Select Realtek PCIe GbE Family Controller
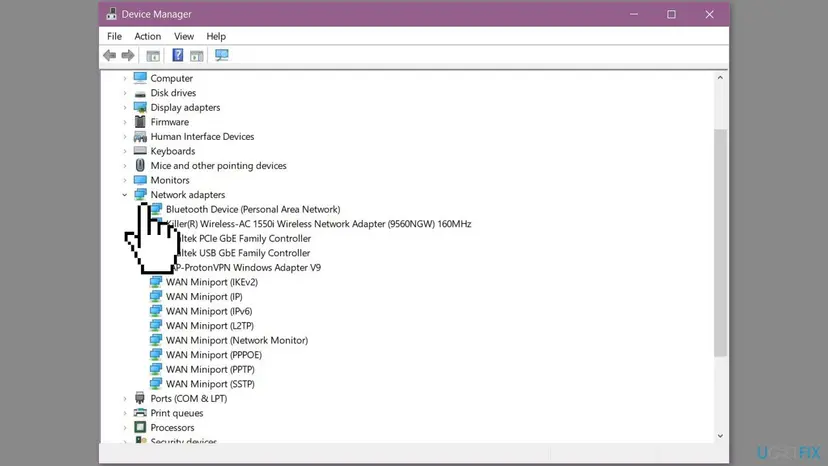Screen dimensions: 828x466 click(246, 238)
